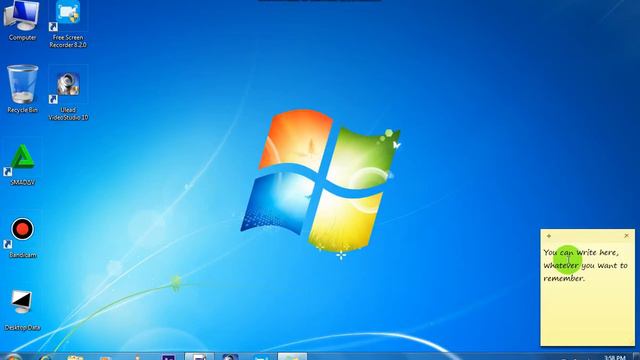Select the Free Screen Recorder 8.2.0 shortcut
640x360 pixels.
point(68,24)
